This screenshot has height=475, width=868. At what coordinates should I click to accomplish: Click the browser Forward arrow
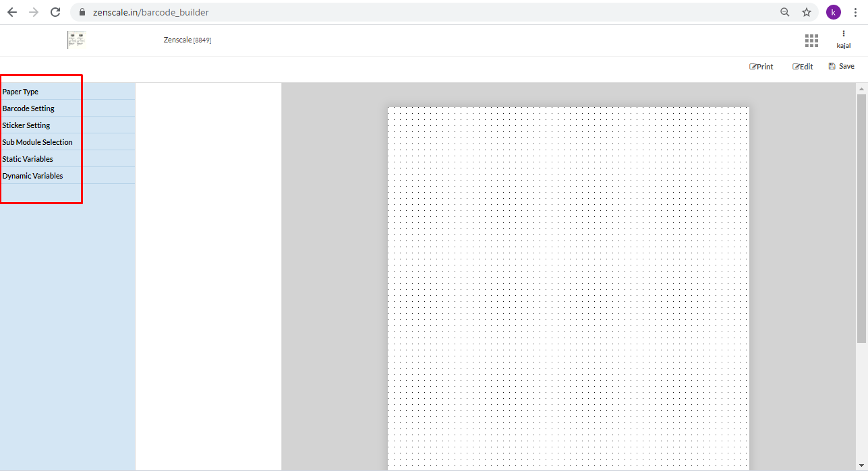(x=34, y=12)
